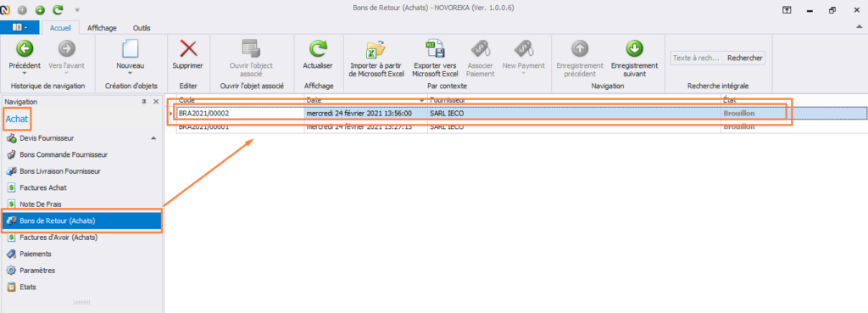The height and width of the screenshot is (313, 868).
Task: Collapse the navigation list scroll-up arrow
Action: (x=154, y=138)
